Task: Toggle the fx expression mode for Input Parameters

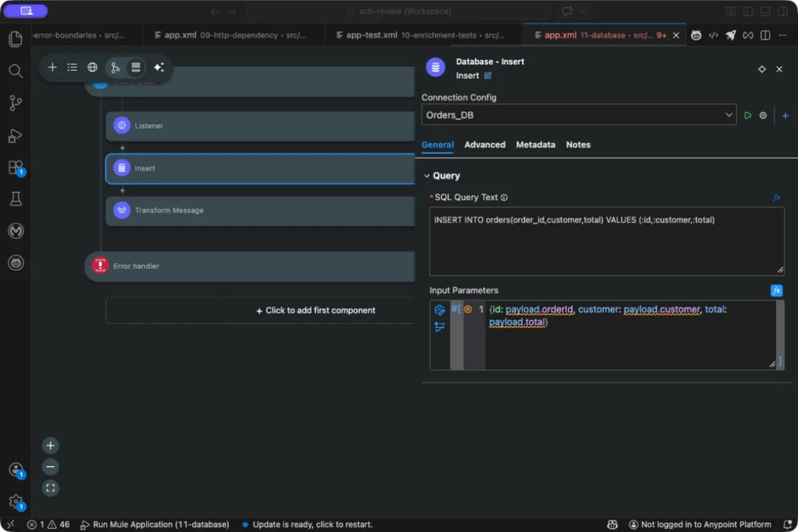Action: [777, 291]
